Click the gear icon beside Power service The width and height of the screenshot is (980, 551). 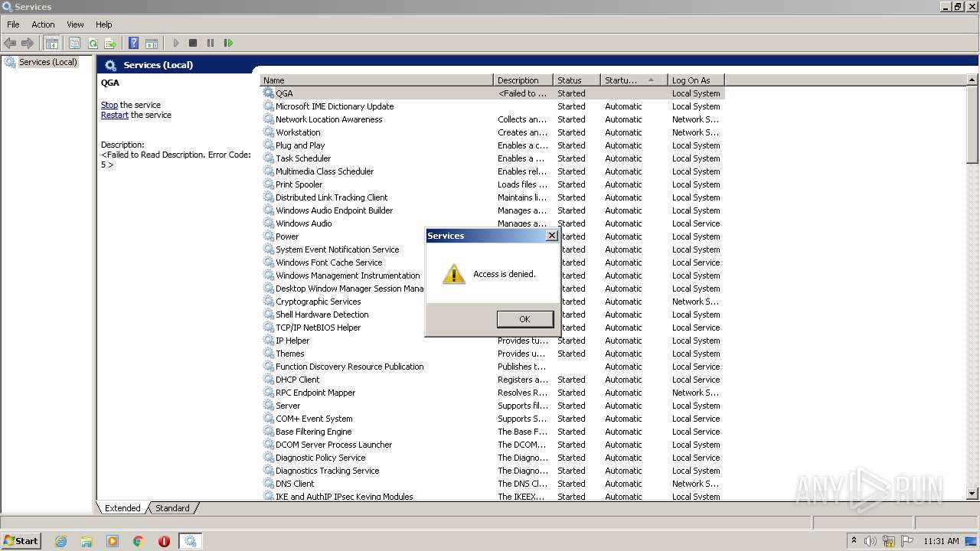269,236
